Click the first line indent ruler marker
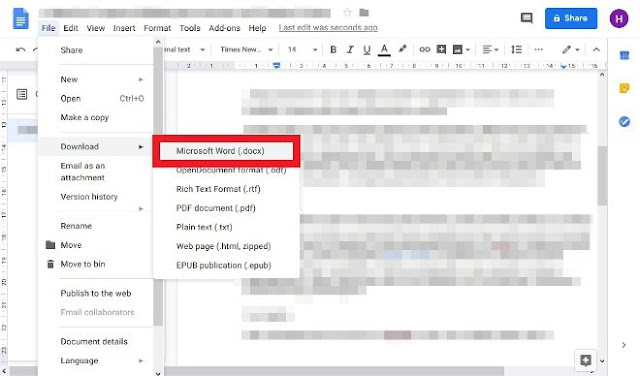Screen dimensions: 640x376 [276, 64]
